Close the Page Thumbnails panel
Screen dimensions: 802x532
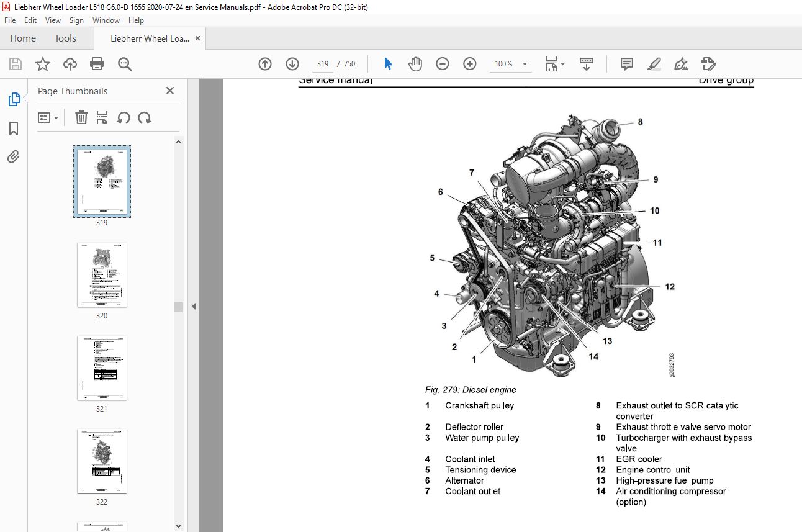(170, 91)
